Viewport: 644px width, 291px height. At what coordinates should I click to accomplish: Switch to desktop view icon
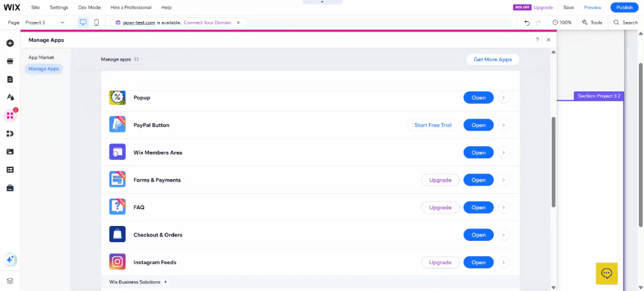click(83, 23)
